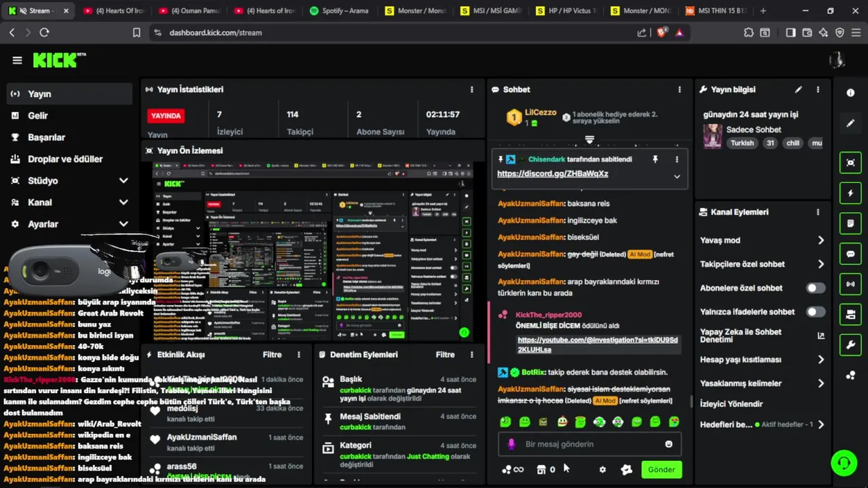Click the green capture-frame icon in rail
This screenshot has width=868, height=488.
coord(850,163)
